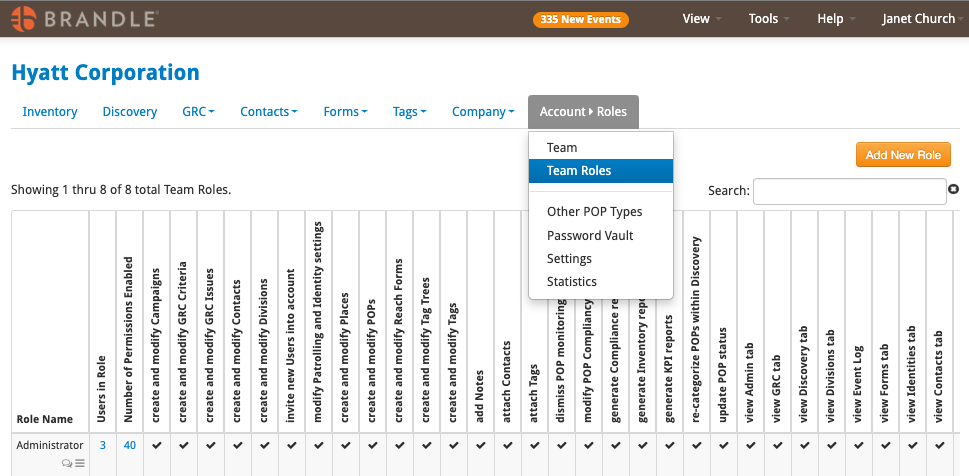Select Team Roles in Account menu
The width and height of the screenshot is (969, 476).
pyautogui.click(x=601, y=171)
